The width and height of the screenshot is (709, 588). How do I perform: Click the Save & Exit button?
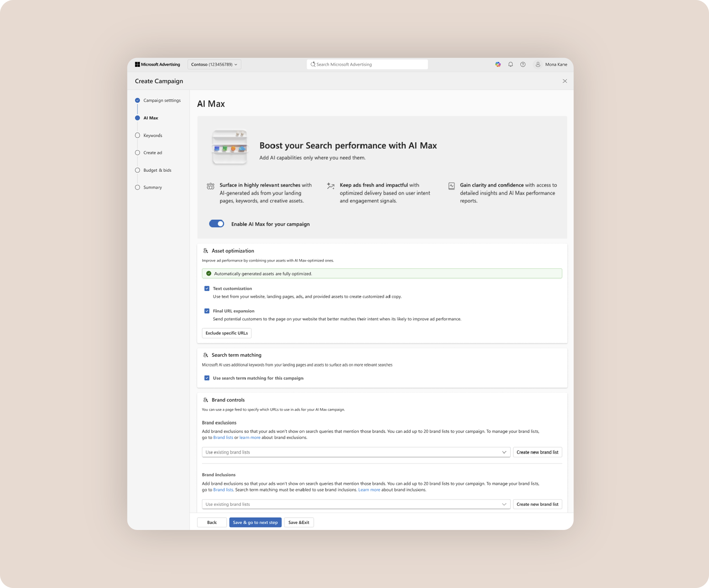(x=299, y=522)
